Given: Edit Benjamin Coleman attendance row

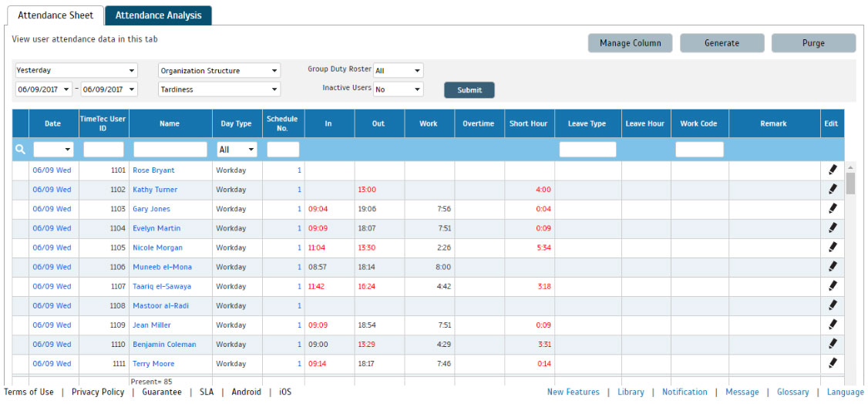Looking at the screenshot, I should pyautogui.click(x=833, y=344).
